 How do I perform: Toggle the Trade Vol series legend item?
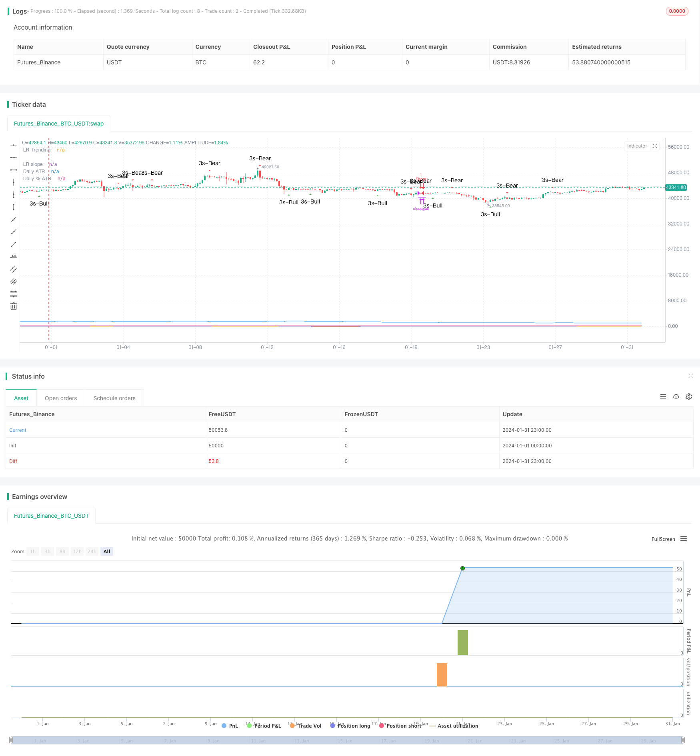point(306,726)
